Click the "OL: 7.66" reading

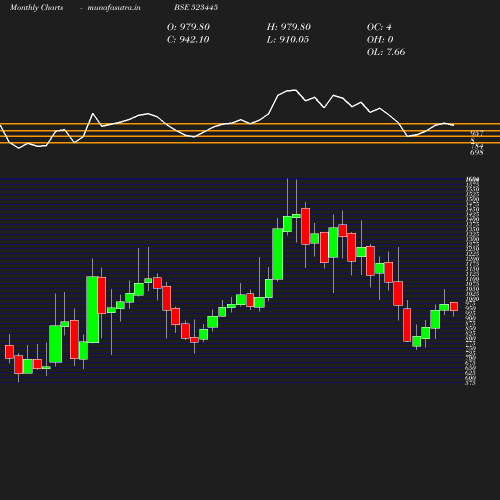386,52
